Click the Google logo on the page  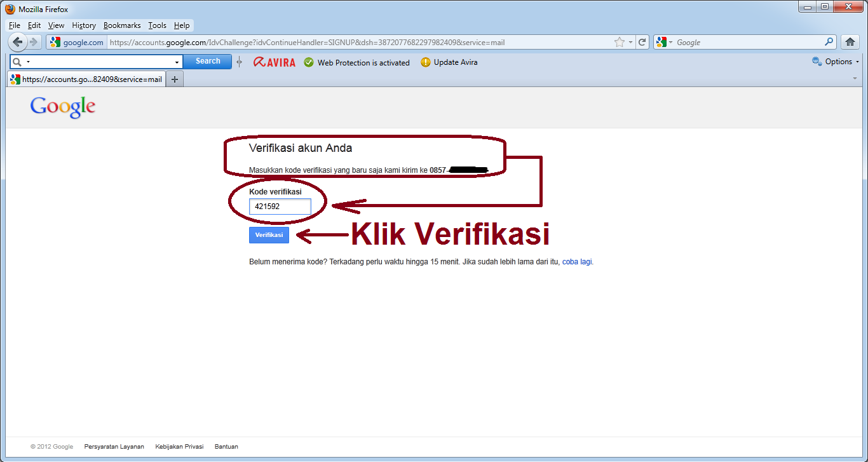(62, 107)
